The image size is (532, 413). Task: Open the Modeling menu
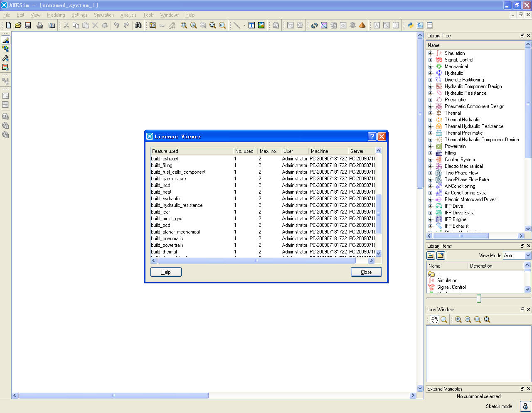(x=56, y=15)
